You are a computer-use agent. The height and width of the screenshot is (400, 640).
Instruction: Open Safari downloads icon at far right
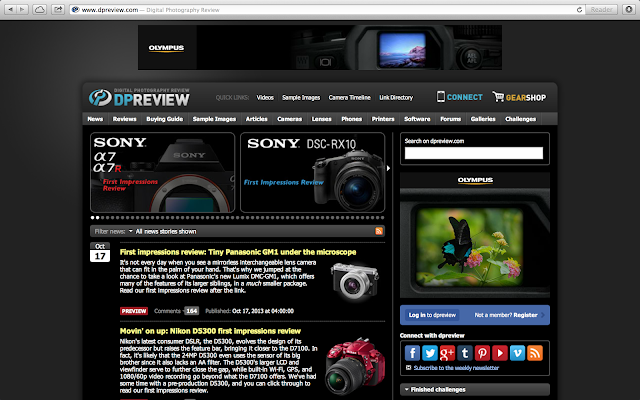[629, 9]
